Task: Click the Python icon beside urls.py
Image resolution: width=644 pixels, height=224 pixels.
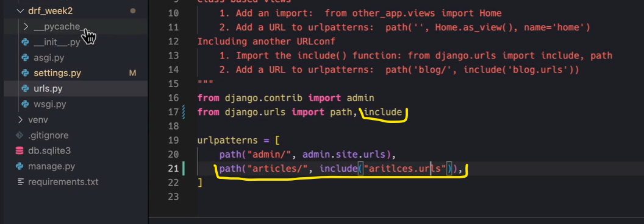Action: click(x=26, y=89)
